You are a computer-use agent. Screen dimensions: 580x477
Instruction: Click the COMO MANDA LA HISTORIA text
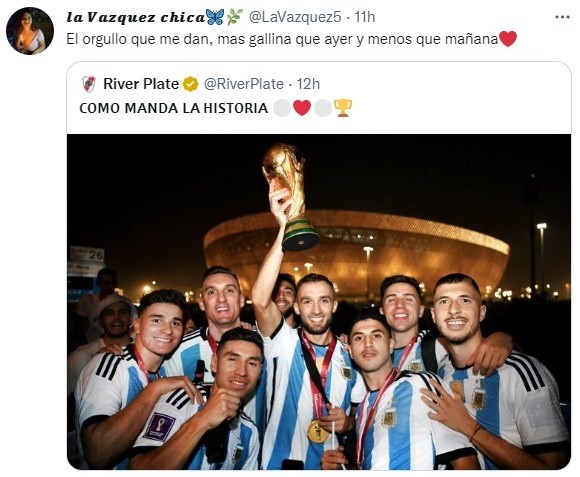coord(173,108)
